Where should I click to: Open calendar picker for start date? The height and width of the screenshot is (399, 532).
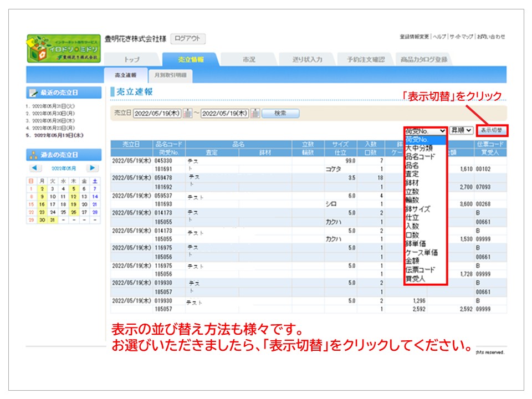point(188,113)
